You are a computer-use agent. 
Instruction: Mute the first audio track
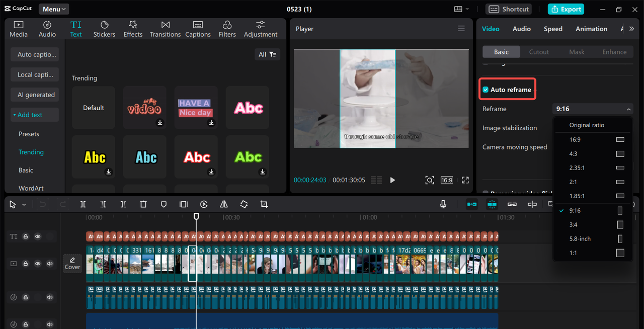50,297
